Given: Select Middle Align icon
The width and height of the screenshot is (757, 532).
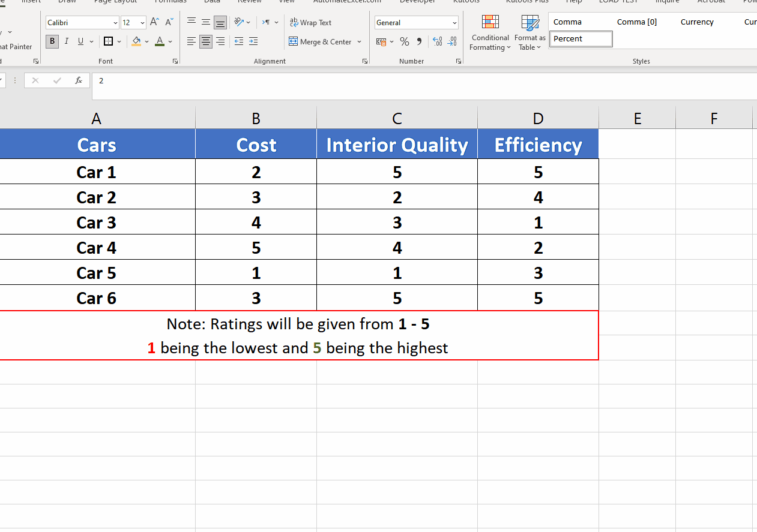Looking at the screenshot, I should point(206,23).
